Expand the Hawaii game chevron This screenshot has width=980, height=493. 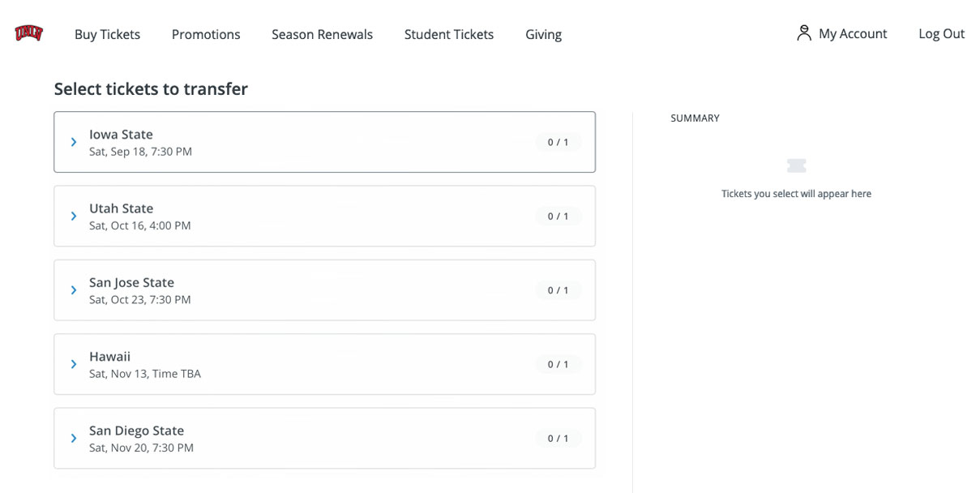coord(74,364)
